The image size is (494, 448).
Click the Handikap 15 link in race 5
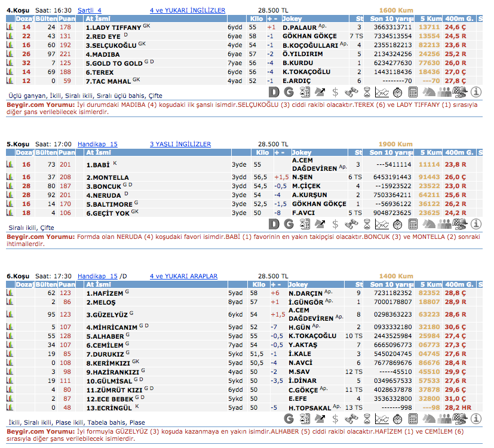pos(97,144)
